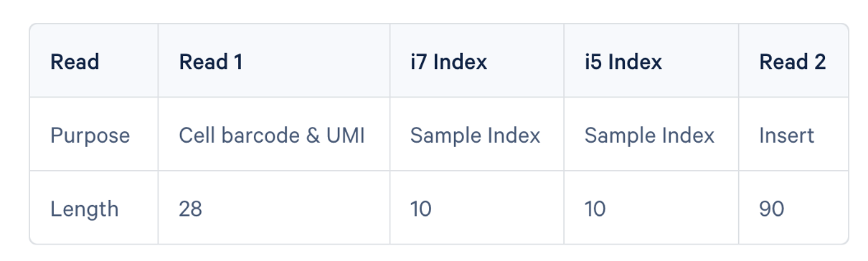Click the "Read" column header cell
This screenshot has width=868, height=261.
pyautogui.click(x=94, y=61)
